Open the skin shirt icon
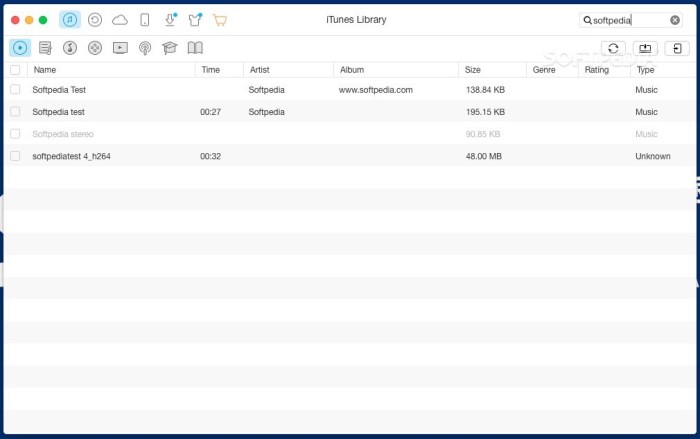The image size is (700, 439). coord(195,20)
